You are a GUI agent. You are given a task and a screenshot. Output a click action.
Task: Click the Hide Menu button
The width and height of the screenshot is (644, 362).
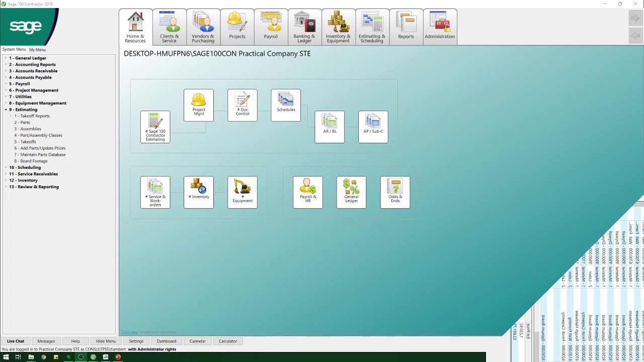[x=106, y=341]
